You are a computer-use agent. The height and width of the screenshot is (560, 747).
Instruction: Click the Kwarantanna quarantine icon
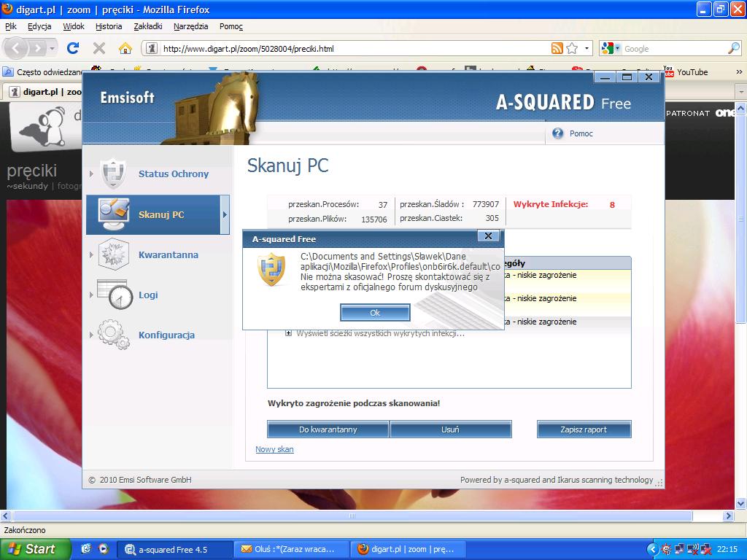coord(113,254)
